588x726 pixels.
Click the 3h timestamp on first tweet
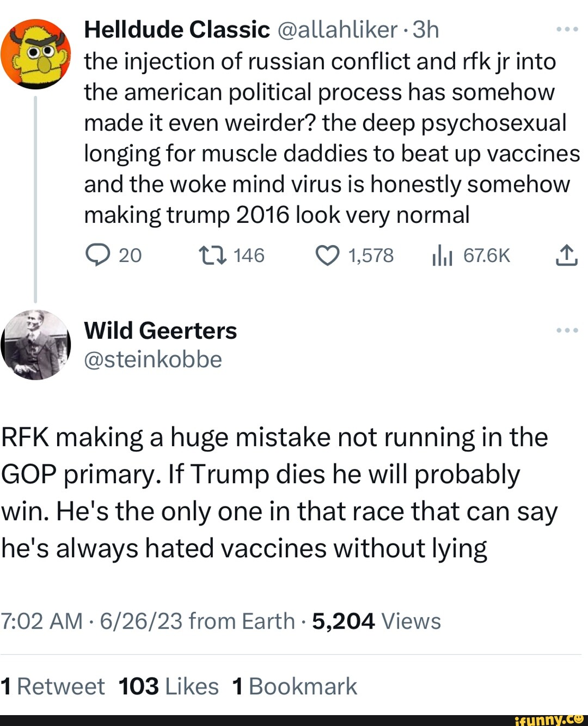(426, 29)
